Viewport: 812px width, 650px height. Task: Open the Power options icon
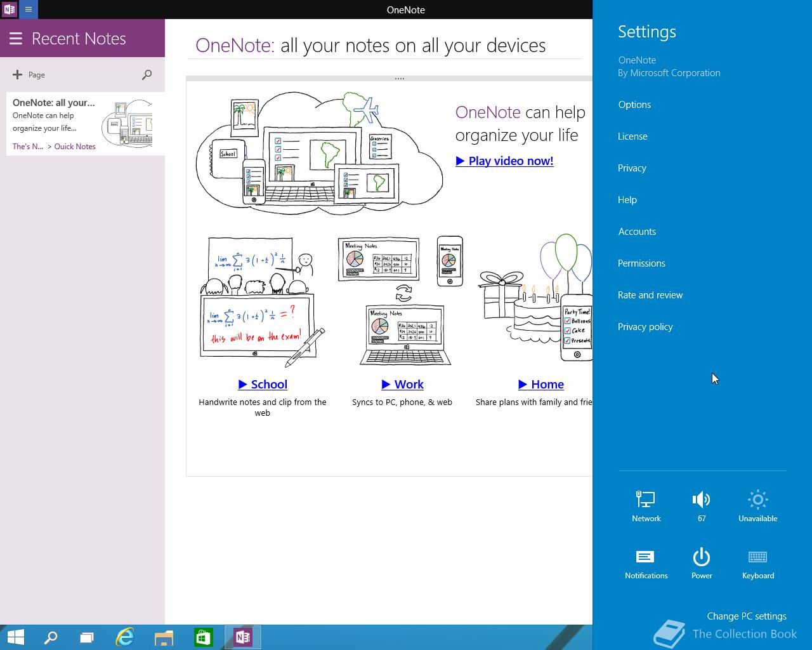click(702, 563)
